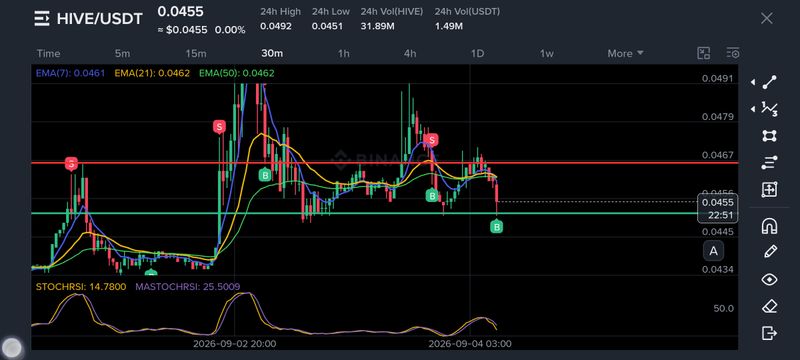This screenshot has width=800, height=360.
Task: Tap the 24h Low value 0.0451
Action: point(328,26)
